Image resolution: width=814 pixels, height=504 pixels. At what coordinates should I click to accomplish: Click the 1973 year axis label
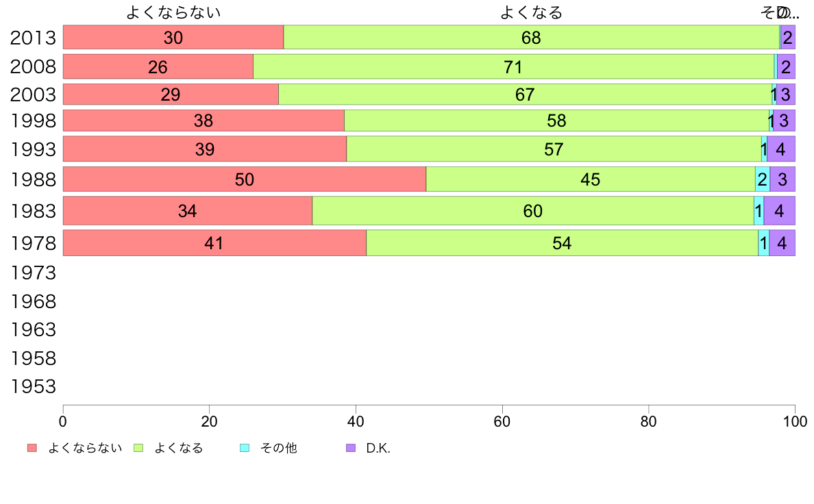click(33, 273)
